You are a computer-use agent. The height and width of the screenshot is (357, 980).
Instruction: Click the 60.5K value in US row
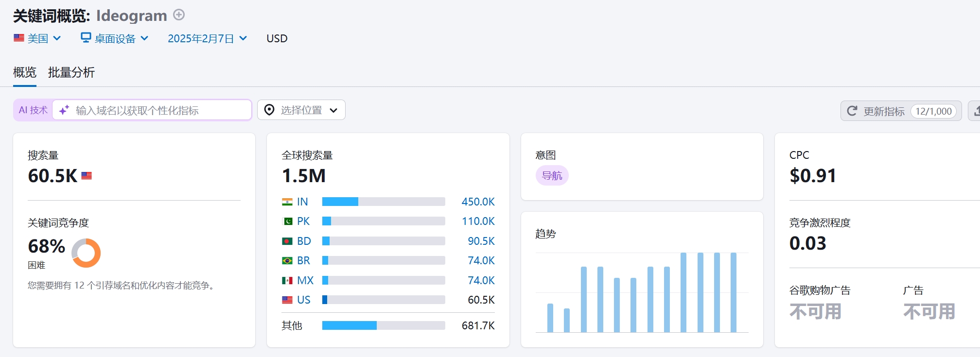[481, 300]
